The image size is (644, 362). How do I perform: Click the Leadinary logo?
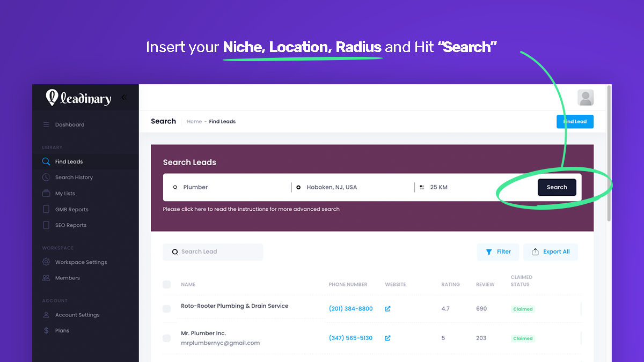(79, 98)
